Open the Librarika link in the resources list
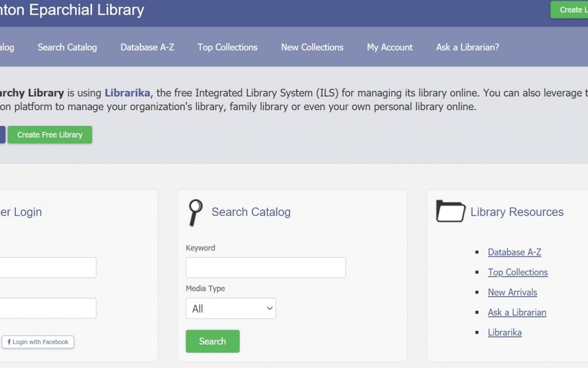 coord(504,333)
